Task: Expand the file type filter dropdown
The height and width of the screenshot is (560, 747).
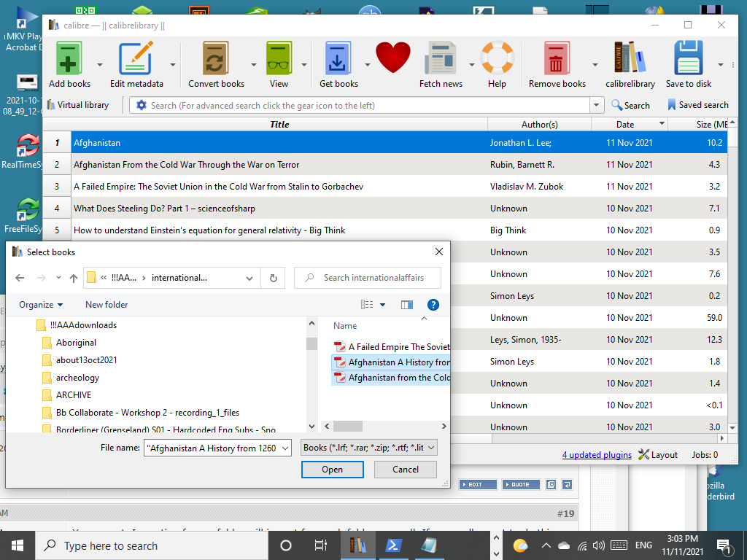Action: click(x=368, y=448)
